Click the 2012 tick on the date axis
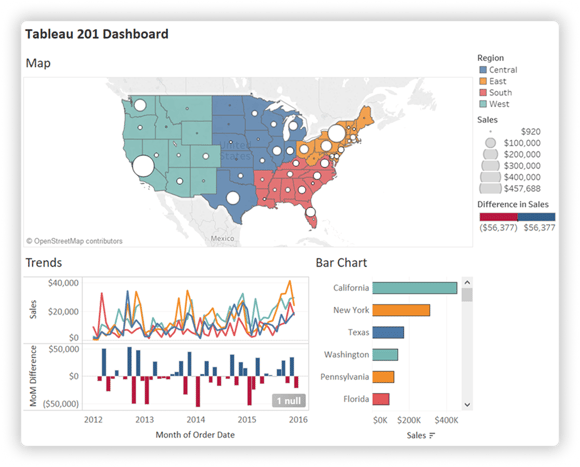Image resolution: width=580 pixels, height=467 pixels. point(93,420)
